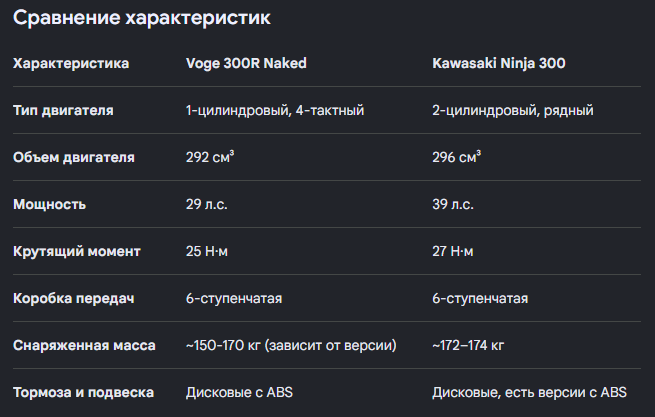The width and height of the screenshot is (655, 417).
Task: Click the 2-цилиндровый, рядный cell
Action: pyautogui.click(x=513, y=110)
